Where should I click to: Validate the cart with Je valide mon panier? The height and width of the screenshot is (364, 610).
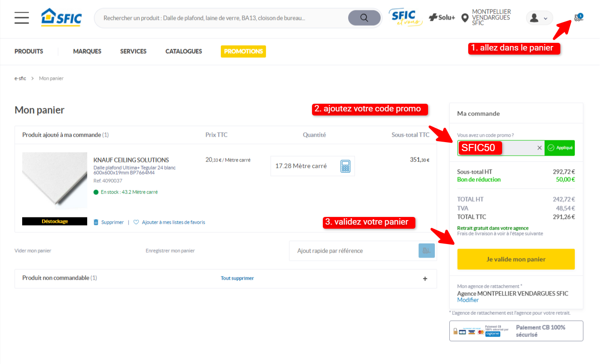pyautogui.click(x=516, y=259)
